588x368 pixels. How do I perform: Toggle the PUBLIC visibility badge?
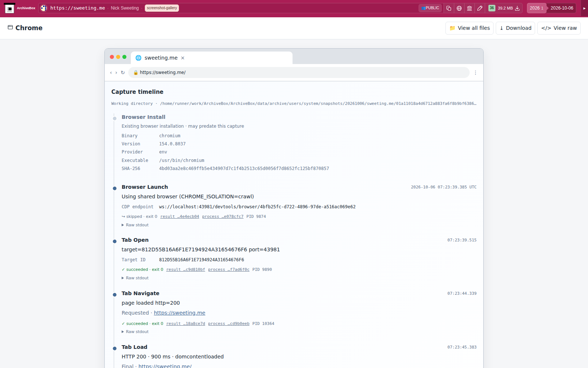[x=430, y=8]
